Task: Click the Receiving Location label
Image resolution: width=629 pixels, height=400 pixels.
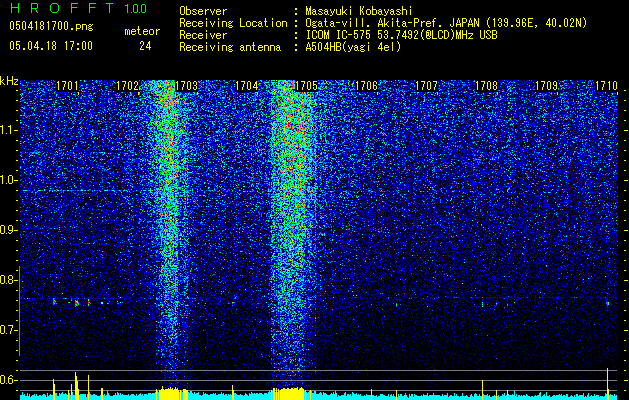Action: point(233,23)
